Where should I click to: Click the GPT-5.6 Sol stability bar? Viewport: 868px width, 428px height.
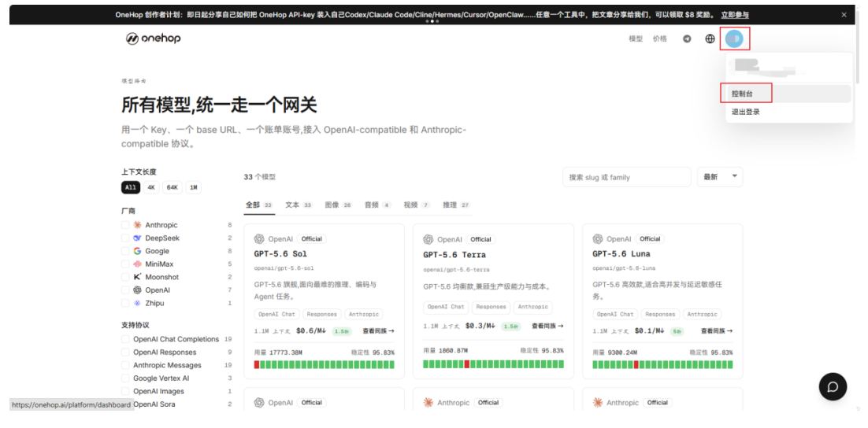[325, 364]
